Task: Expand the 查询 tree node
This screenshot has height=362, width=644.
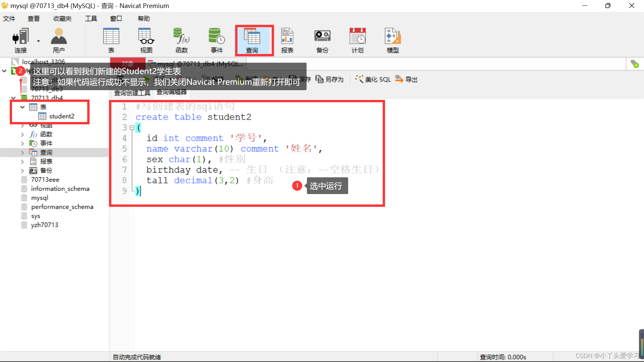Action: pos(22,153)
